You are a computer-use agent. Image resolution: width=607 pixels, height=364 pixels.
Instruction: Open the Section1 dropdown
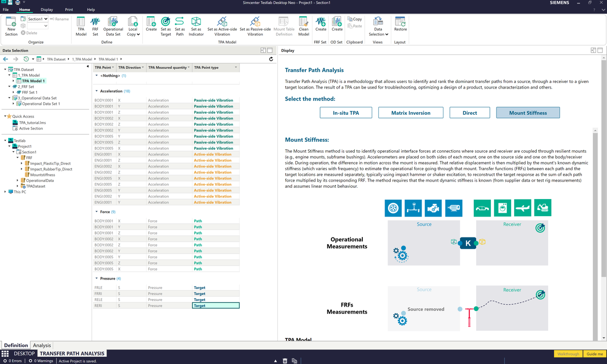tap(46, 19)
